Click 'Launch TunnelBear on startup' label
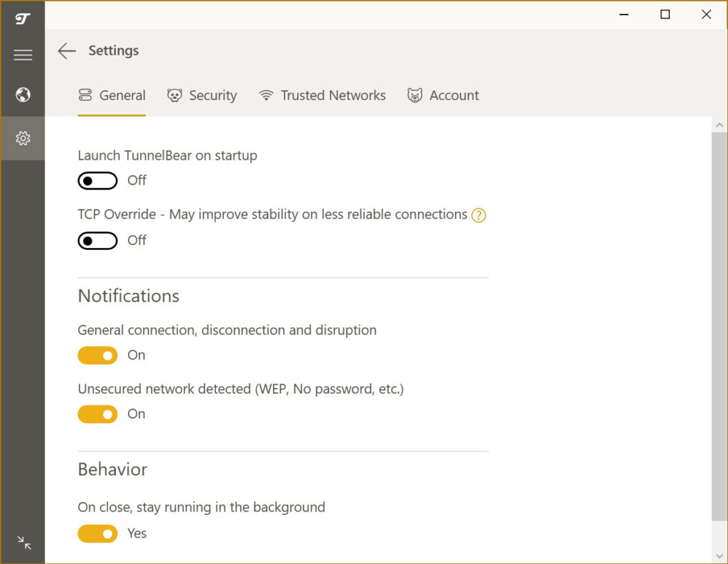 pyautogui.click(x=168, y=156)
